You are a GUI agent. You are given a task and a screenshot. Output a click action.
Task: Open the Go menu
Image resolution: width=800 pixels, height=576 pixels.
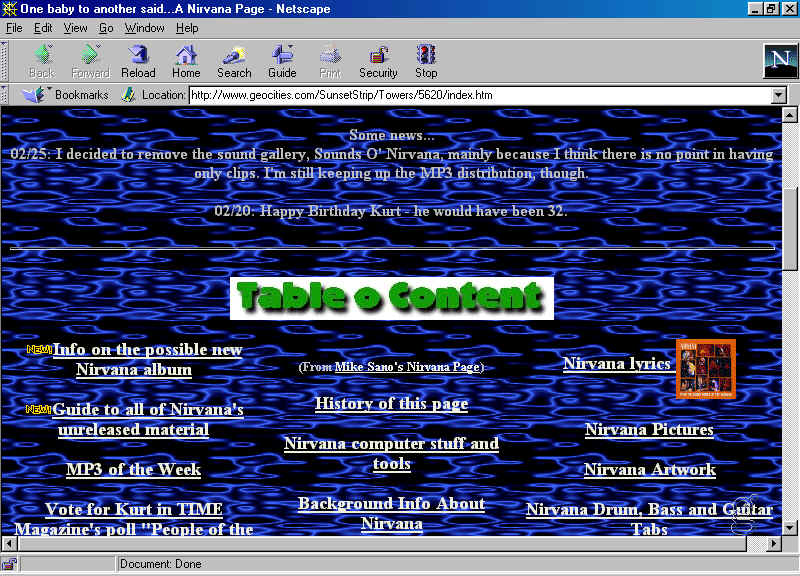click(x=106, y=28)
